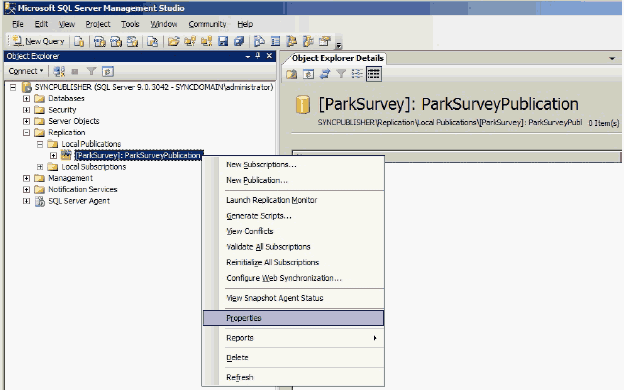
Task: Click the SQL Server Mobile Query icon
Action: coord(152,41)
